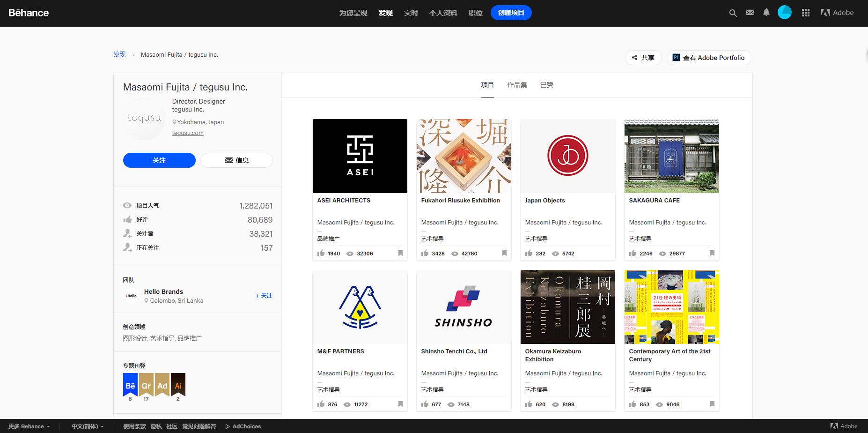Open the Adobe apps grid icon
The image size is (868, 433).
(x=806, y=13)
